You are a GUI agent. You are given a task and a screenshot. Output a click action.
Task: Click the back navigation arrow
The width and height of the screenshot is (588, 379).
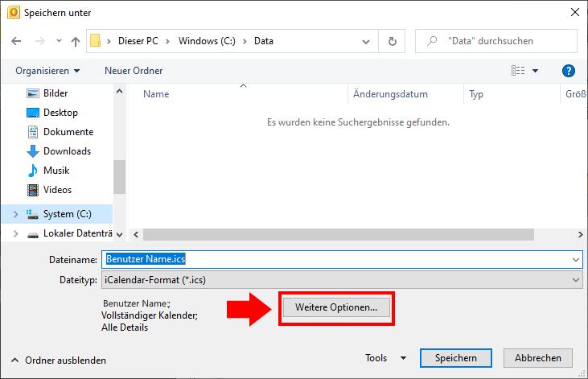[17, 41]
